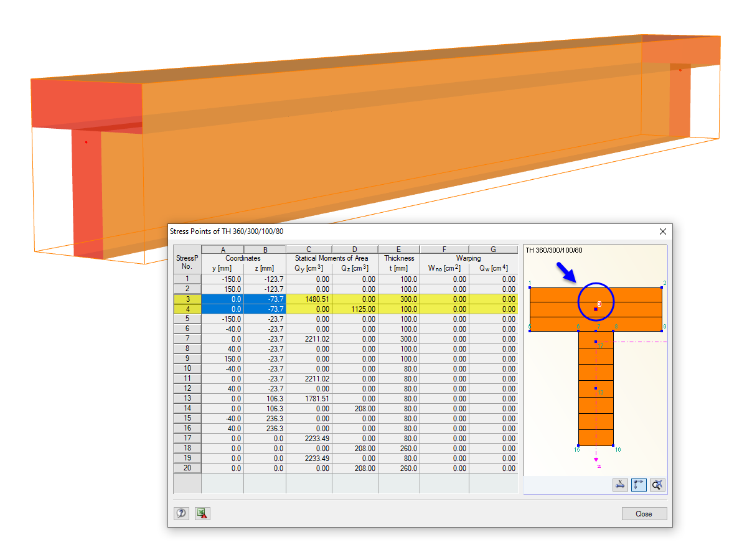The width and height of the screenshot is (747, 560).
Task: Click the t [mm] subheader
Action: pos(399,268)
